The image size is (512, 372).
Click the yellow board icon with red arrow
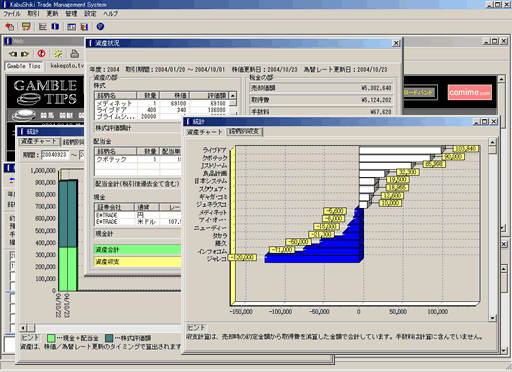26,26
